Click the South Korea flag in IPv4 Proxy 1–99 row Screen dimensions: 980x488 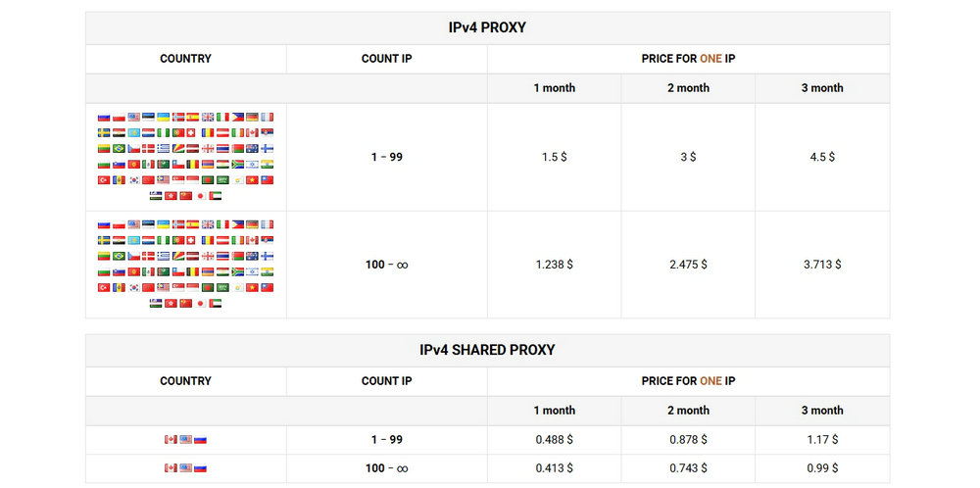point(133,180)
